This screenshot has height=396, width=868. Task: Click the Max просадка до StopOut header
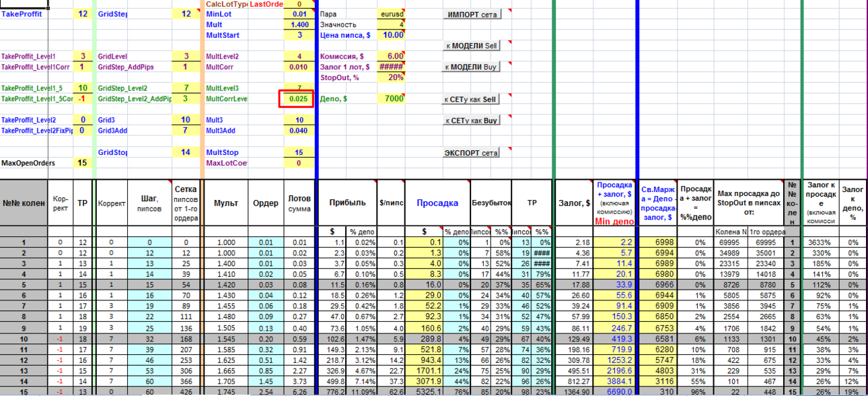coord(750,203)
